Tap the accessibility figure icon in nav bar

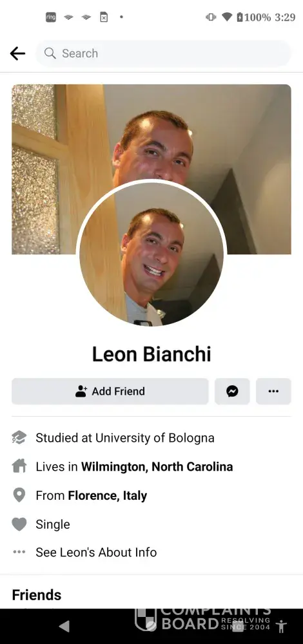(281, 627)
